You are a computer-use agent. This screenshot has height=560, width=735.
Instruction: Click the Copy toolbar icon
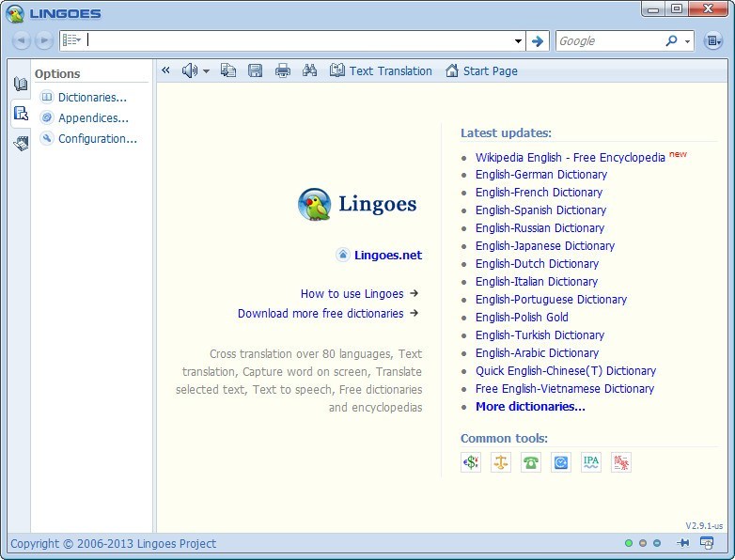[228, 70]
